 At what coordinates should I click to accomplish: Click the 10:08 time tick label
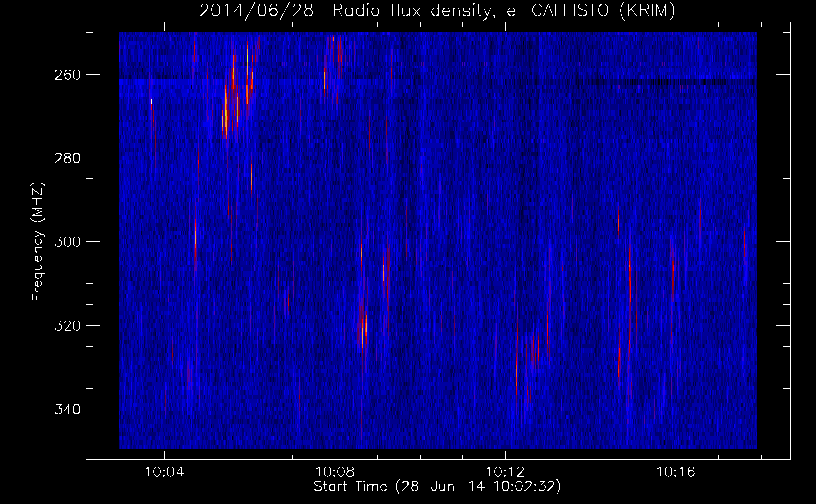pos(335,472)
